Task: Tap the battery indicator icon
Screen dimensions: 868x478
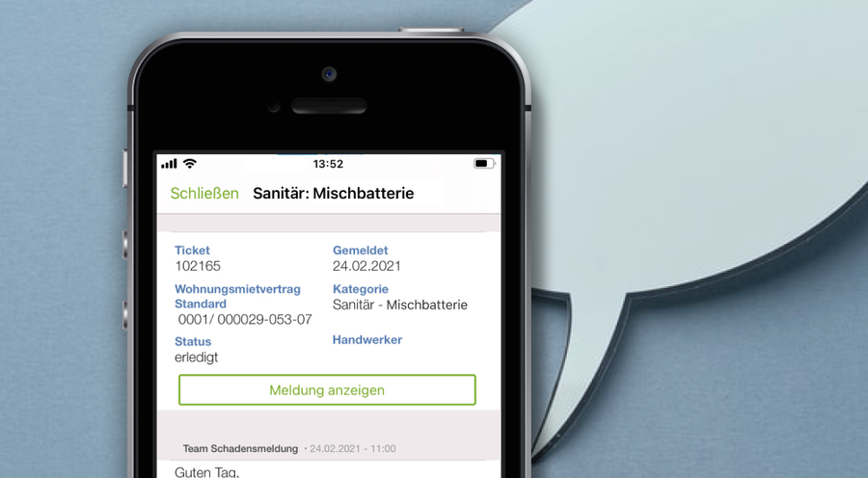Action: click(484, 163)
